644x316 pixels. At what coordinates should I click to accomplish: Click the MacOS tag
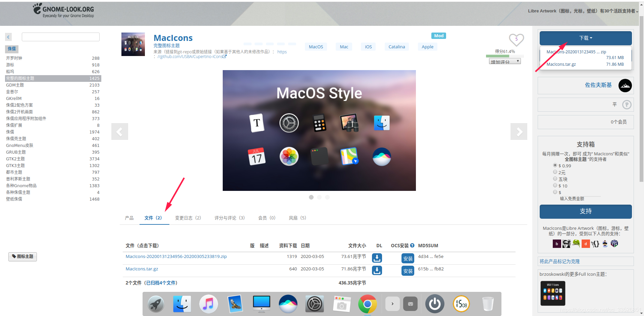tap(316, 47)
